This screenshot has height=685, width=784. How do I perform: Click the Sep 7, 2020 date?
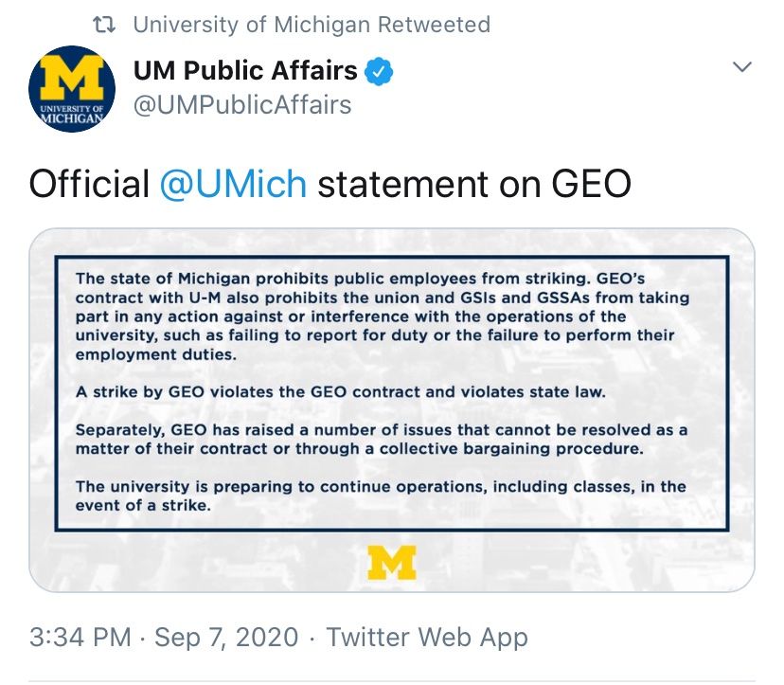(x=225, y=637)
